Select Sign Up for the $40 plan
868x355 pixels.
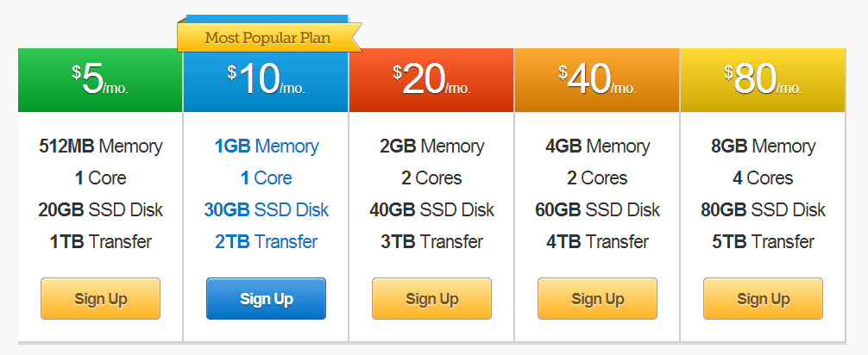[597, 299]
